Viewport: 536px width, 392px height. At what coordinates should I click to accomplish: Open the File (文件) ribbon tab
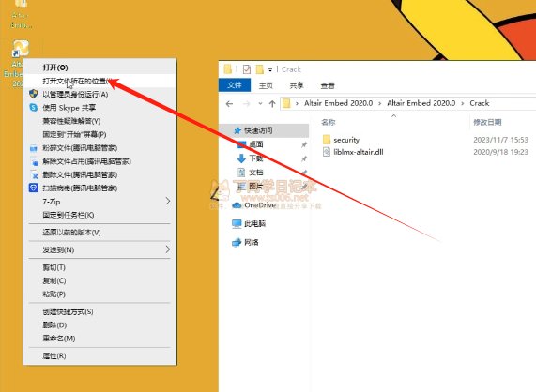[235, 85]
